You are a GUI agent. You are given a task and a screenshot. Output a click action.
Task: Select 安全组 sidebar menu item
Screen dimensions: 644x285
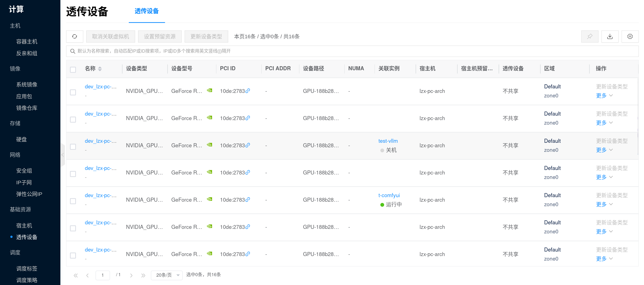pyautogui.click(x=24, y=171)
